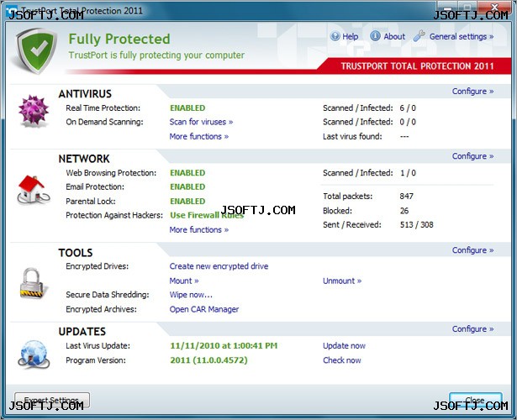Toggle Real Time Protection ENABLED status
This screenshot has width=517, height=420.
coord(187,108)
